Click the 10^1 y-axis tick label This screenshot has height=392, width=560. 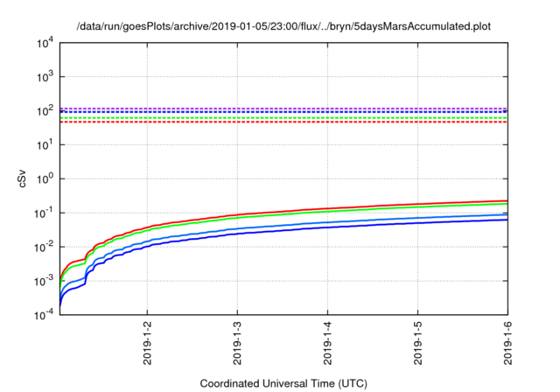pyautogui.click(x=44, y=144)
